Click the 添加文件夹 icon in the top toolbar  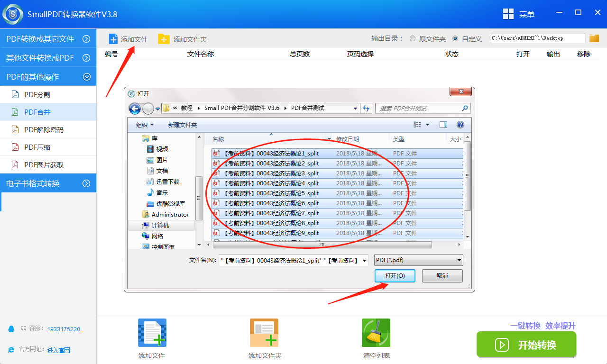pyautogui.click(x=164, y=39)
